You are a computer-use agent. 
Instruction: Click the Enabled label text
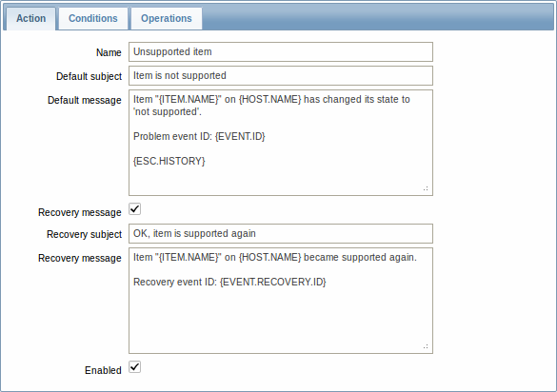tap(103, 370)
